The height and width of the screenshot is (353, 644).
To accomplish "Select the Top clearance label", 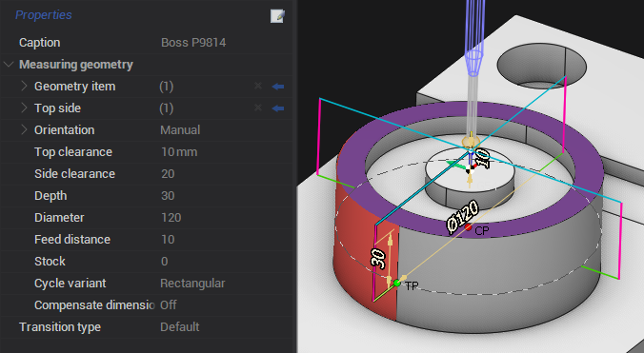I will pos(73,152).
